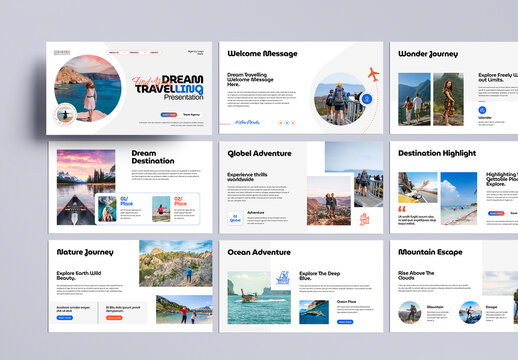
Task: Click the orange quotation mark icon
Action: (402, 209)
